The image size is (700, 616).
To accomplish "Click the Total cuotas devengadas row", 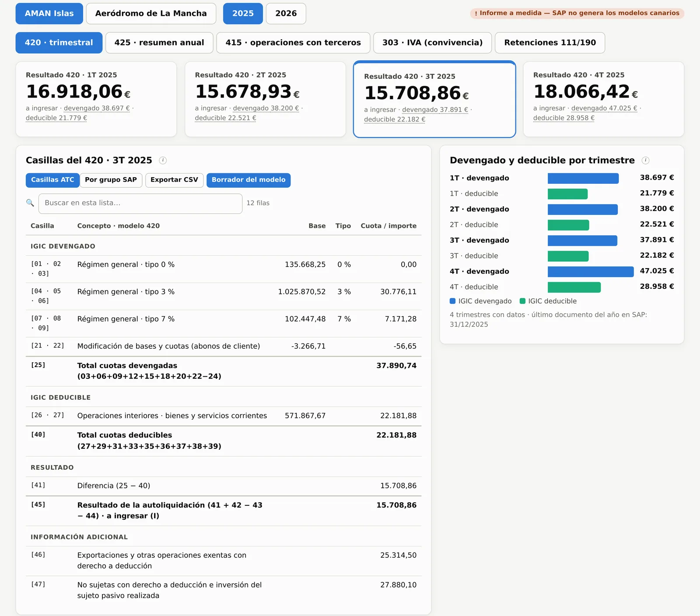I will coord(224,371).
